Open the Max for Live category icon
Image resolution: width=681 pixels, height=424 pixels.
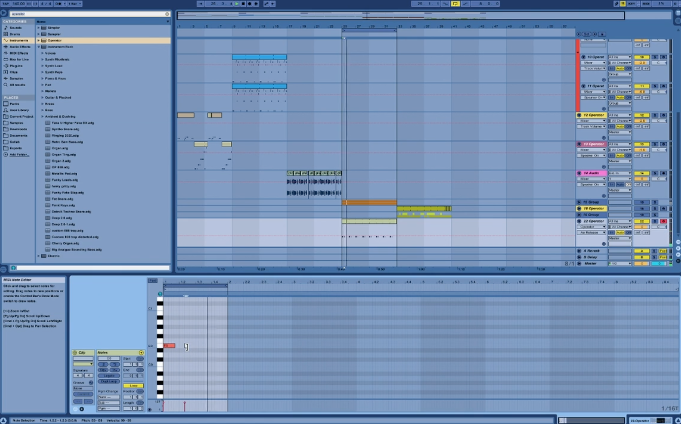pyautogui.click(x=6, y=59)
